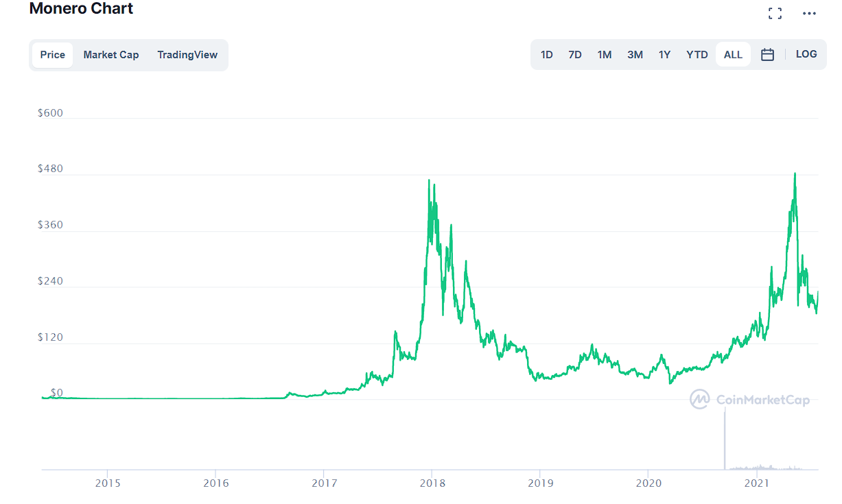Select the 7D time range
This screenshot has height=504, width=842.
(x=575, y=55)
